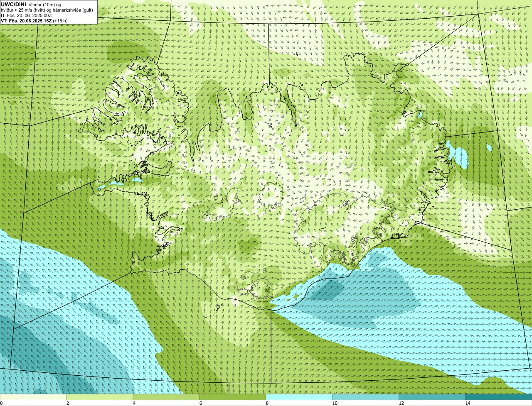Image resolution: width=532 pixels, height=406 pixels.
Task: Click the "4" label on the color scale
Action: [x=134, y=403]
